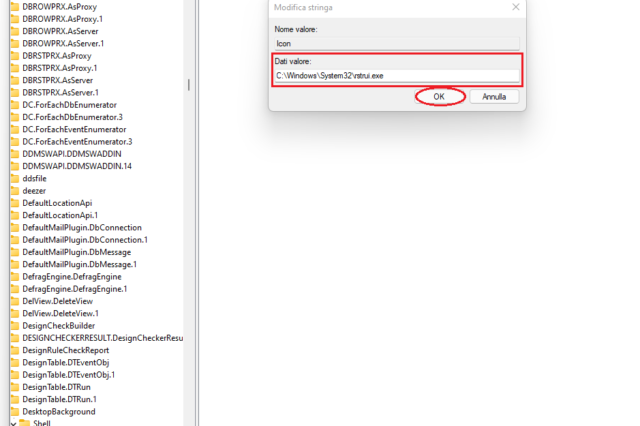Click folder icon beside DBRSTPRX.AsProxy

pyautogui.click(x=15, y=55)
